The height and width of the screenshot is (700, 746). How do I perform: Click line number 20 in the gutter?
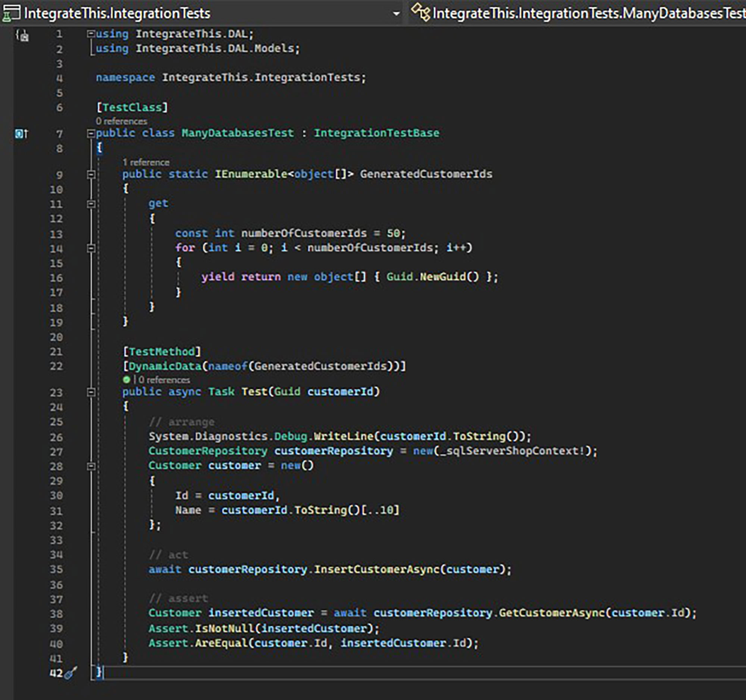coord(56,337)
